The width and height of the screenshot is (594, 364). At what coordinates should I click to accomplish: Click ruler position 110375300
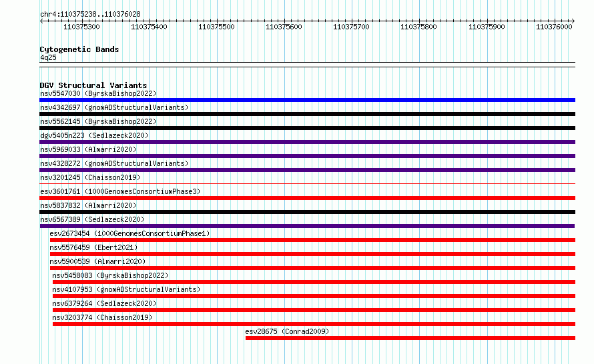(82, 27)
